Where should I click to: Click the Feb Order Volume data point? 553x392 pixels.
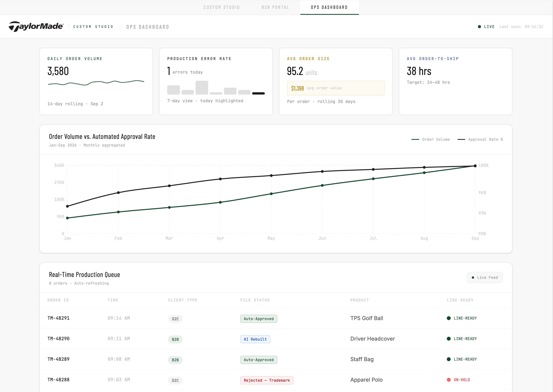click(x=118, y=212)
